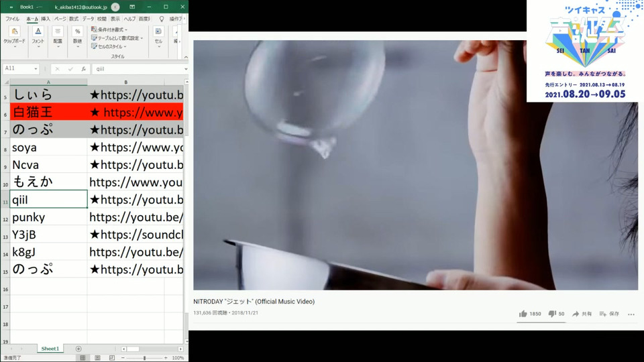644x362 pixels.
Task: Open the 数値 percent group icon
Action: 77,36
